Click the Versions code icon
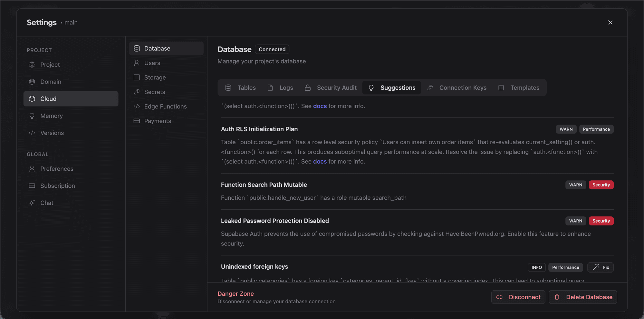Viewport: 644px width, 319px height. coord(32,133)
